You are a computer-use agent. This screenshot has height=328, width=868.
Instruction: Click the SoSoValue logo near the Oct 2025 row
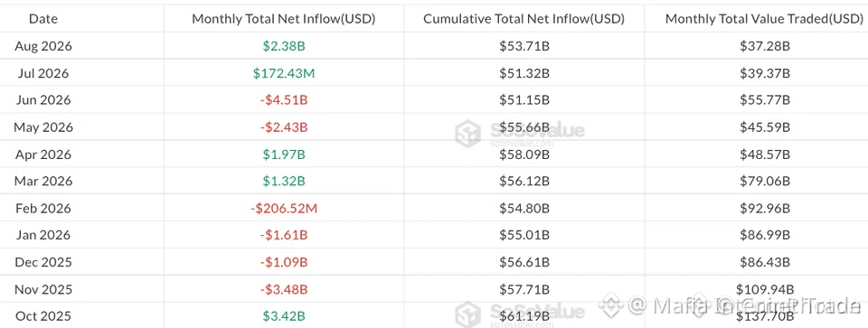pyautogui.click(x=519, y=314)
